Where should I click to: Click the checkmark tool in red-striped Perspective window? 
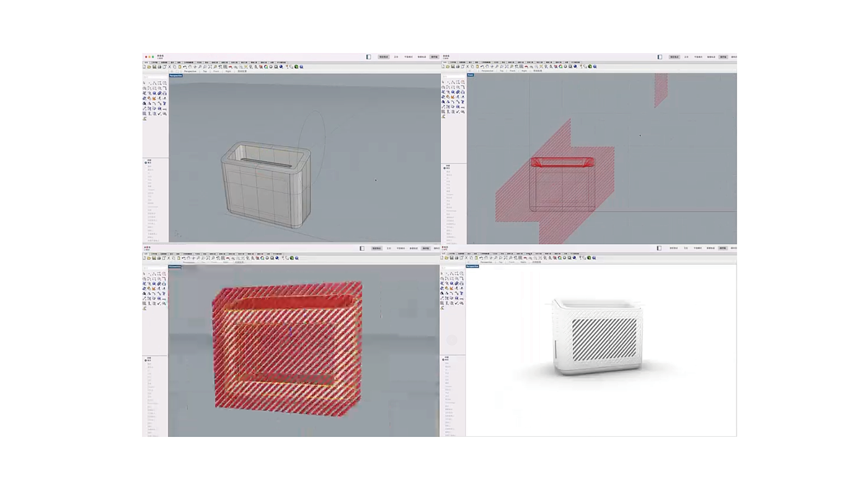[x=159, y=304]
